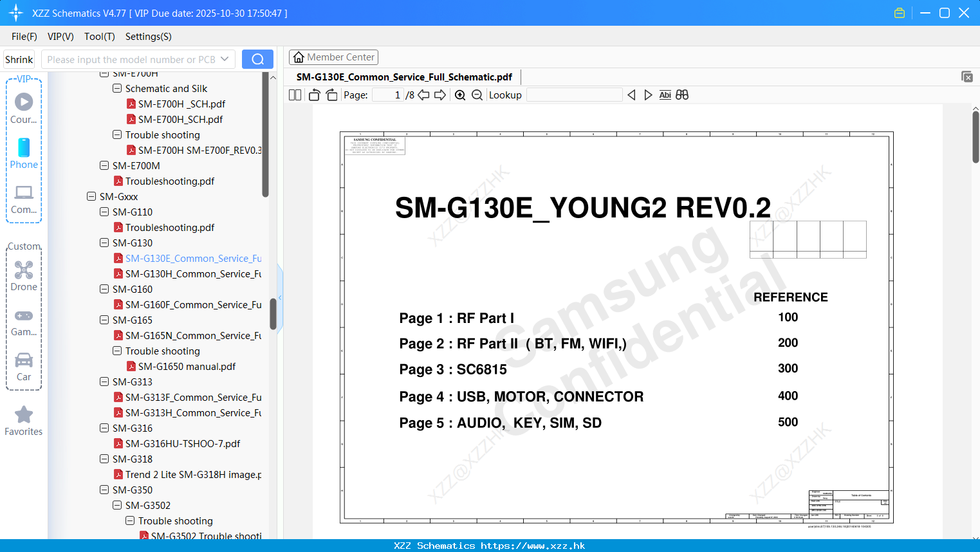Open Trend 2 Lite SM-G318H image file

pyautogui.click(x=187, y=474)
